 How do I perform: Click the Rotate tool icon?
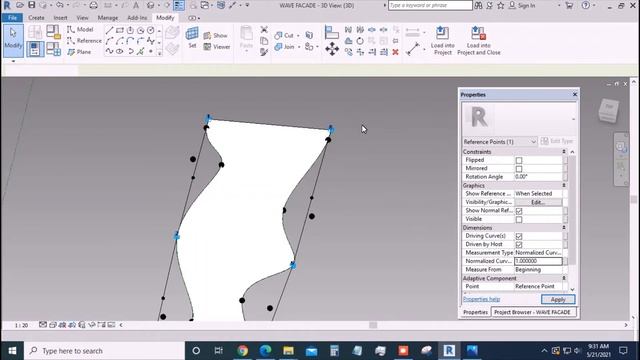click(360, 41)
